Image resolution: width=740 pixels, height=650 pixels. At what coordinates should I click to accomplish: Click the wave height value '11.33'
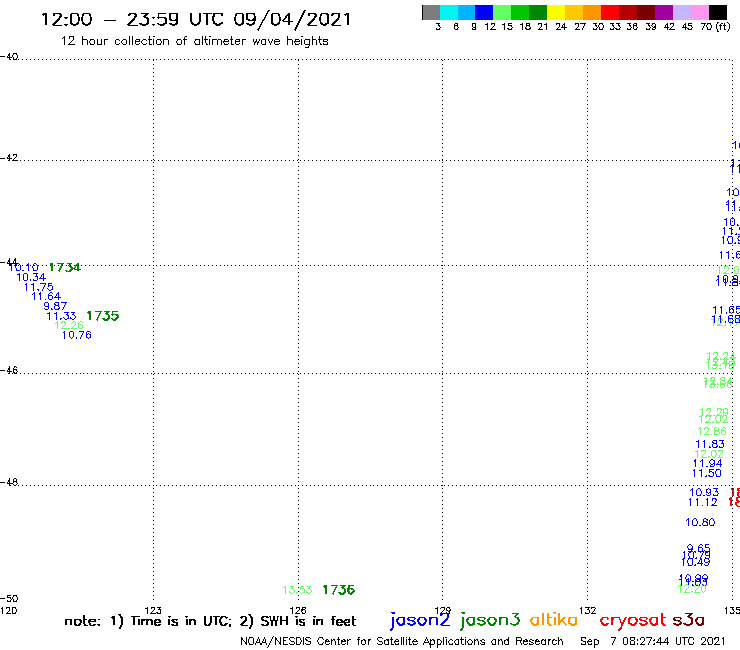(61, 316)
